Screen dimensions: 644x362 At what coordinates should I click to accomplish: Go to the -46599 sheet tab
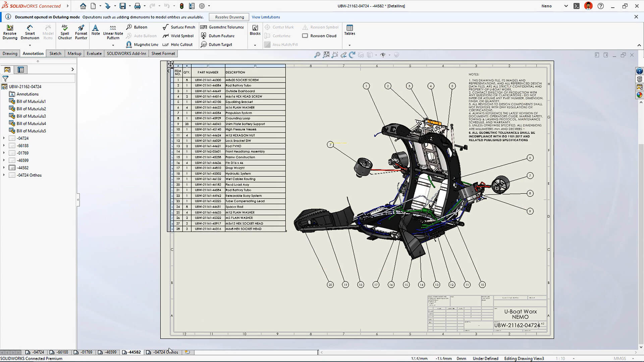108,352
